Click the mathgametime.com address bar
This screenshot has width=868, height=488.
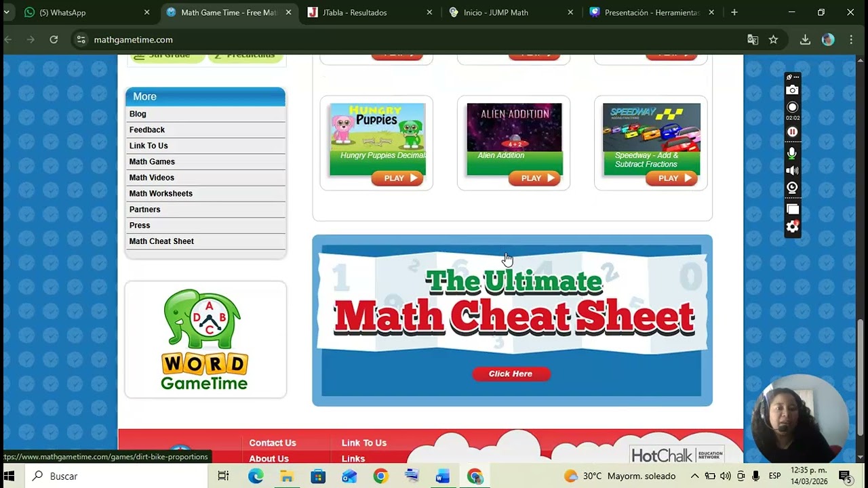[407, 39]
